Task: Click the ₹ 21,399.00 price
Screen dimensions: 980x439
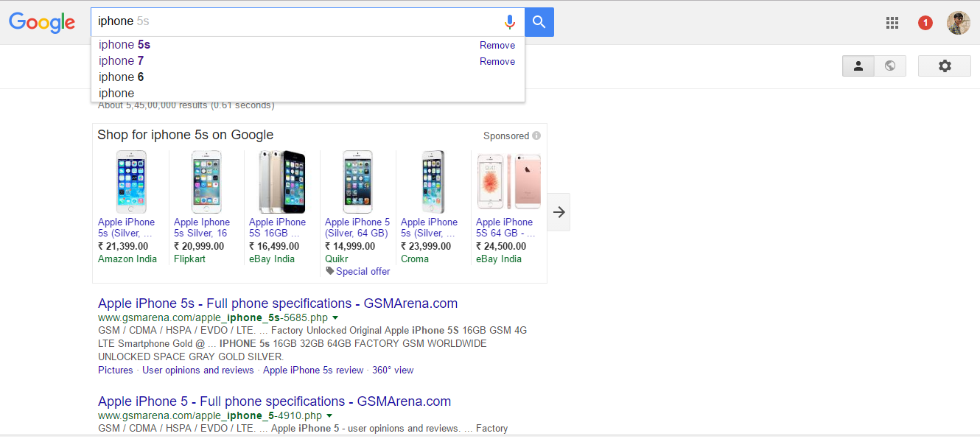Action: pyautogui.click(x=123, y=247)
